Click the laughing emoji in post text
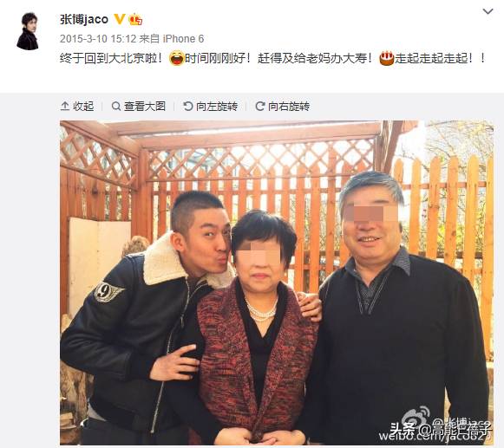Screen dimensions: 504x448 [176, 58]
